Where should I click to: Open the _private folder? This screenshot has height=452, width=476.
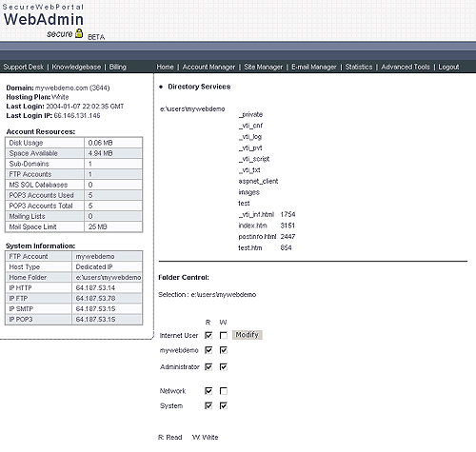[x=250, y=114]
